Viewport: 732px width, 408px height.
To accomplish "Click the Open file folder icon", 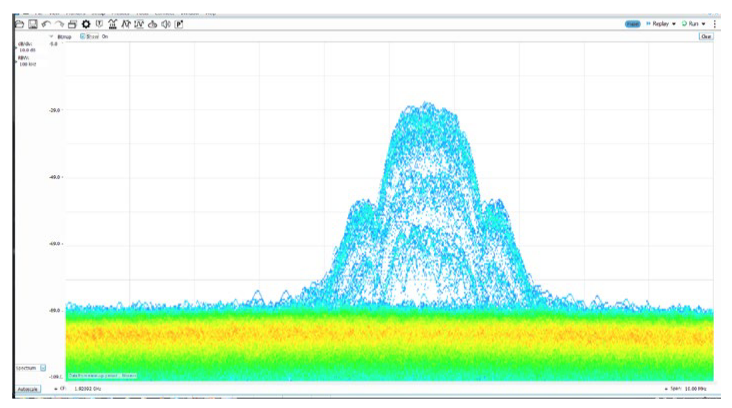I will (21, 23).
